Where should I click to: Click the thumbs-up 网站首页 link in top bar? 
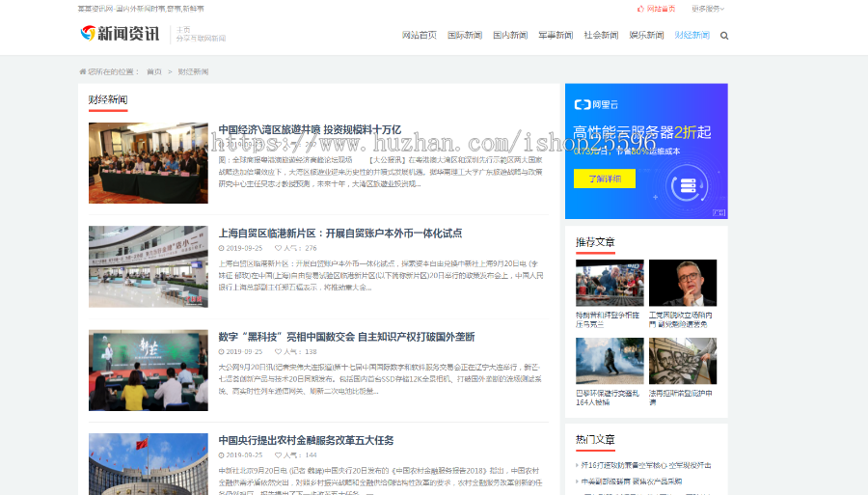click(656, 9)
